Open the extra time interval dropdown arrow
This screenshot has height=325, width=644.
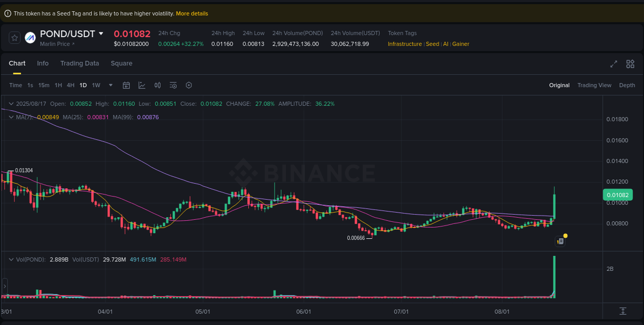pyautogui.click(x=110, y=85)
